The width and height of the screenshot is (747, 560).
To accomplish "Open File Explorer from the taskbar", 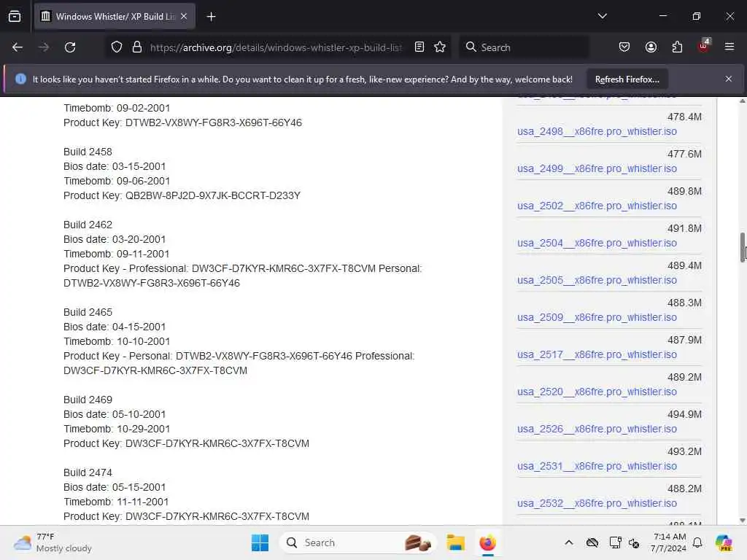I will click(x=455, y=542).
